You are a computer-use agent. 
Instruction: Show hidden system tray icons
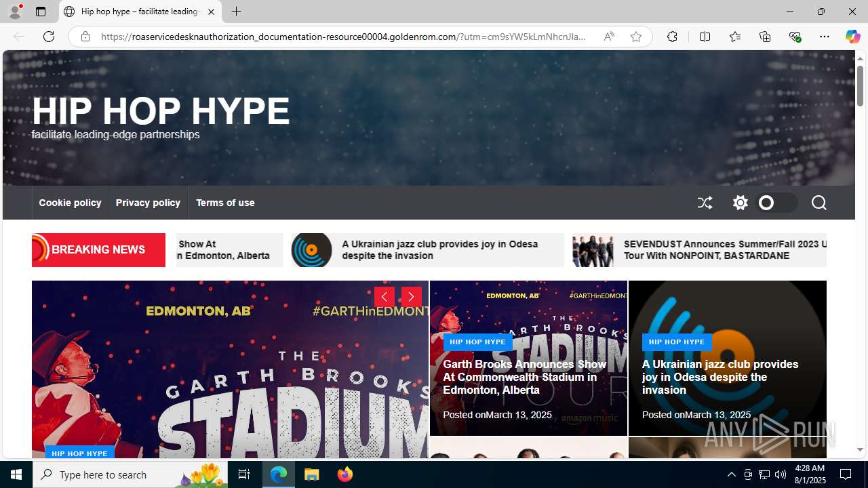[x=731, y=474]
